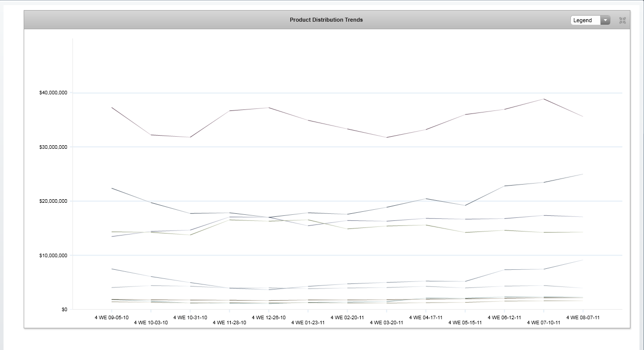This screenshot has width=644, height=350.
Task: Click the 4 WE 01-23-11 period label
Action: (308, 323)
